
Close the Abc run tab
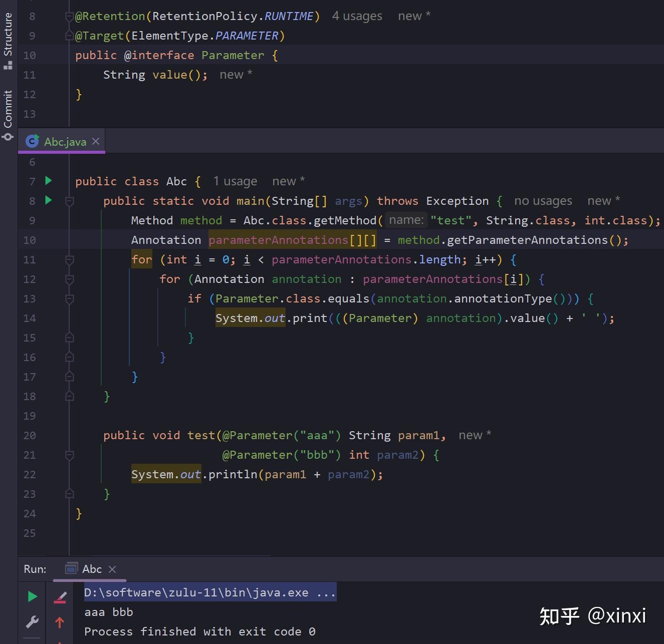point(112,569)
